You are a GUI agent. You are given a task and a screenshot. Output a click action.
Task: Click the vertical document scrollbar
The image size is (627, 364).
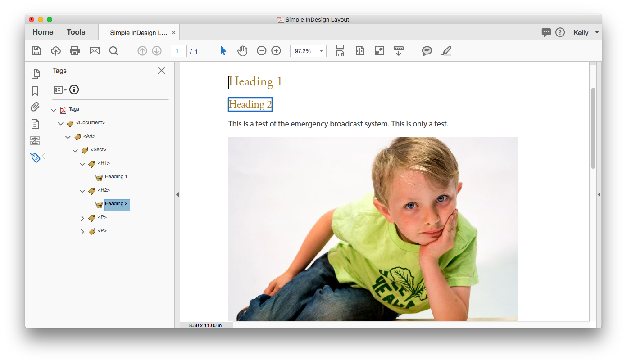click(593, 128)
